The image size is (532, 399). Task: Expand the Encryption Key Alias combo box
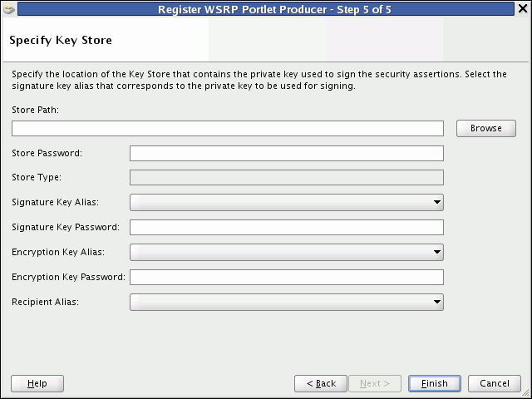click(287, 252)
